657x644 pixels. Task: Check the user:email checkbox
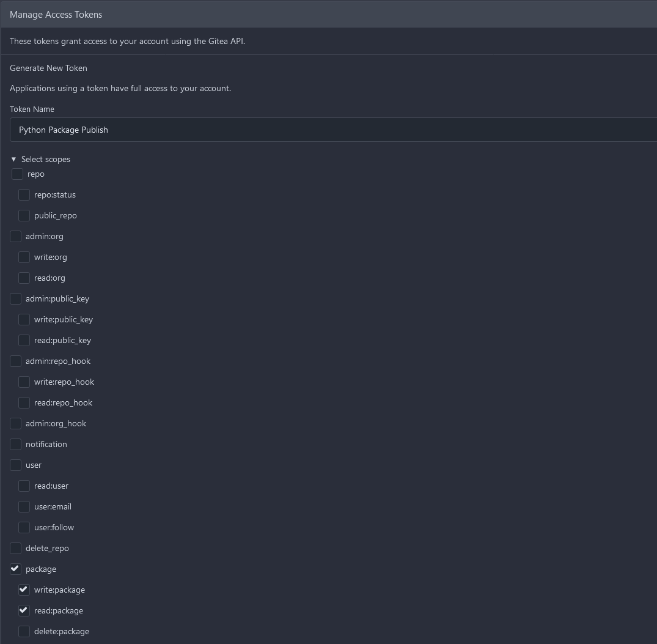[24, 506]
